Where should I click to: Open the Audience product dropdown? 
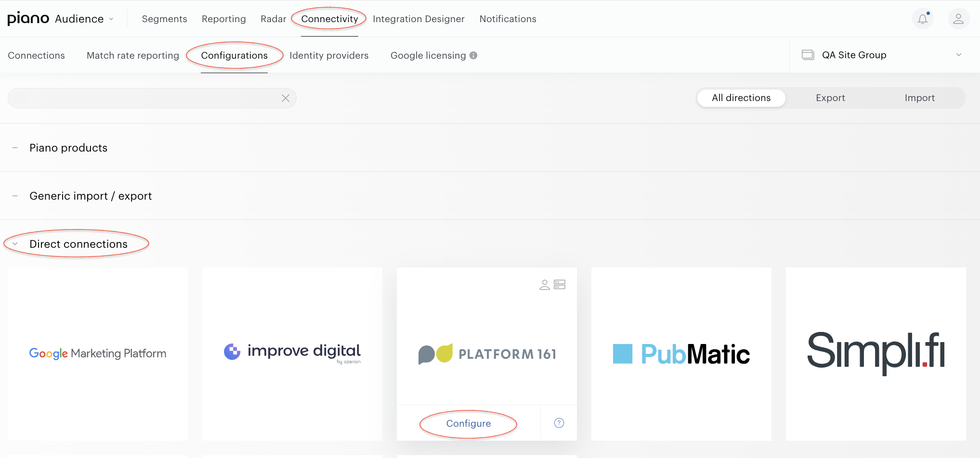(x=84, y=19)
